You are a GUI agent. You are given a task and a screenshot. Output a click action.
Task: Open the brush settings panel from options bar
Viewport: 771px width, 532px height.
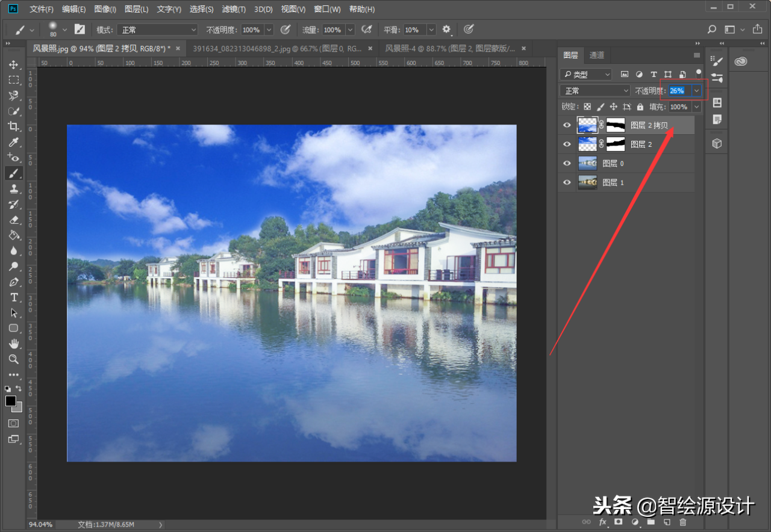click(x=80, y=29)
